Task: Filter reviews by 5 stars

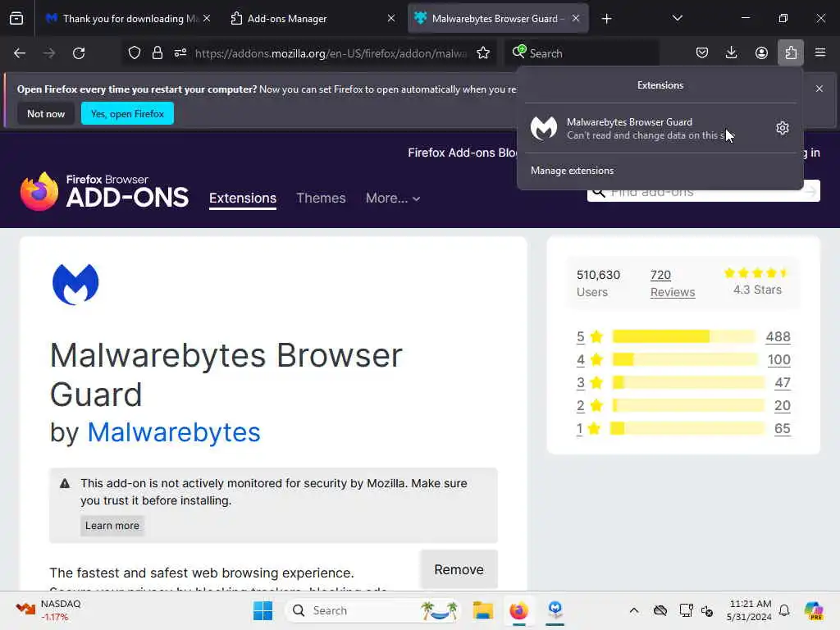Action: (589, 336)
